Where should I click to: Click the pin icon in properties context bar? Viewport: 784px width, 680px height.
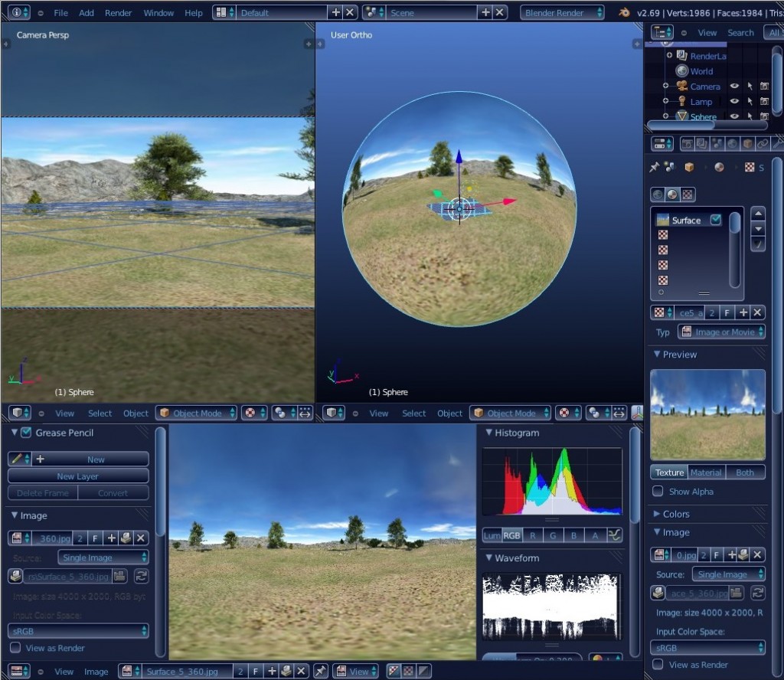654,167
